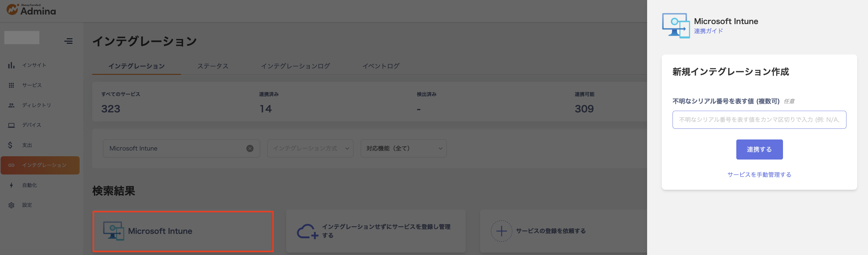The image size is (868, 255).
Task: Click the workspace name box in sidebar
Action: (x=22, y=38)
